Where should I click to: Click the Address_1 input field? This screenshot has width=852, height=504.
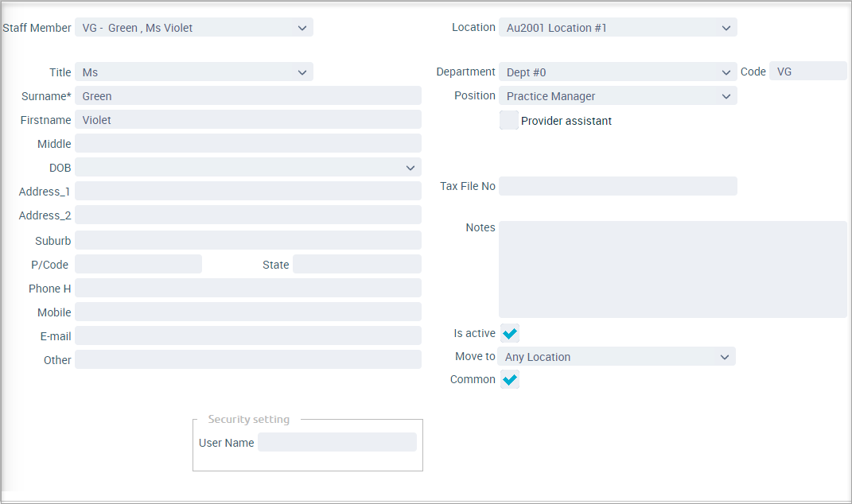click(248, 191)
